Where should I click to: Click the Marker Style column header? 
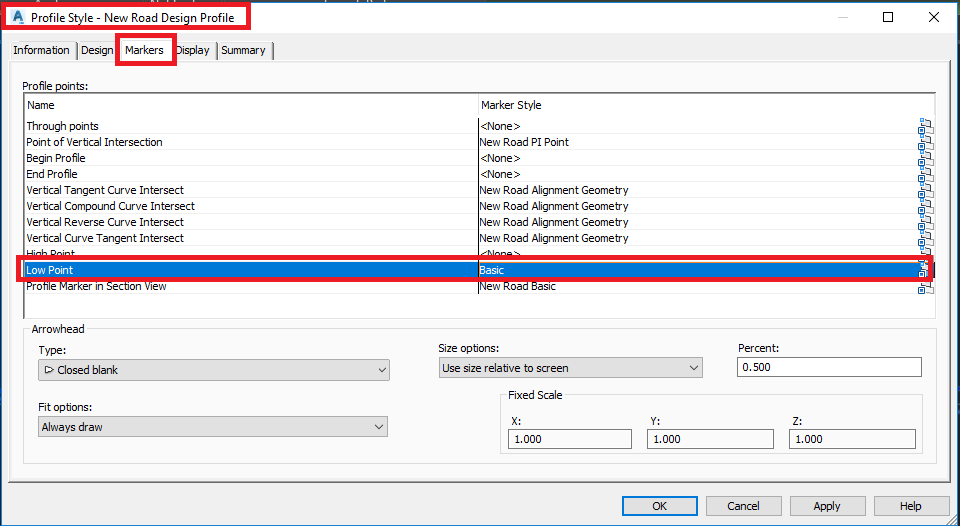[707, 105]
